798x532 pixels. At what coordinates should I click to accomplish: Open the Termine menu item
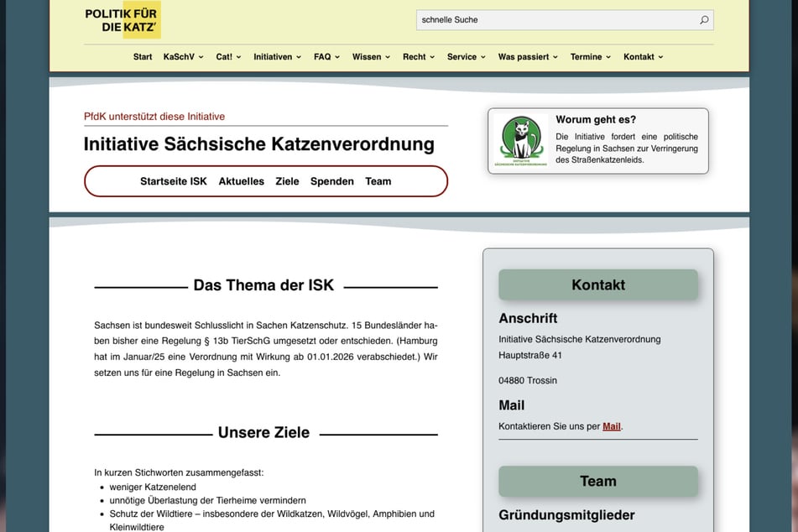coord(586,57)
